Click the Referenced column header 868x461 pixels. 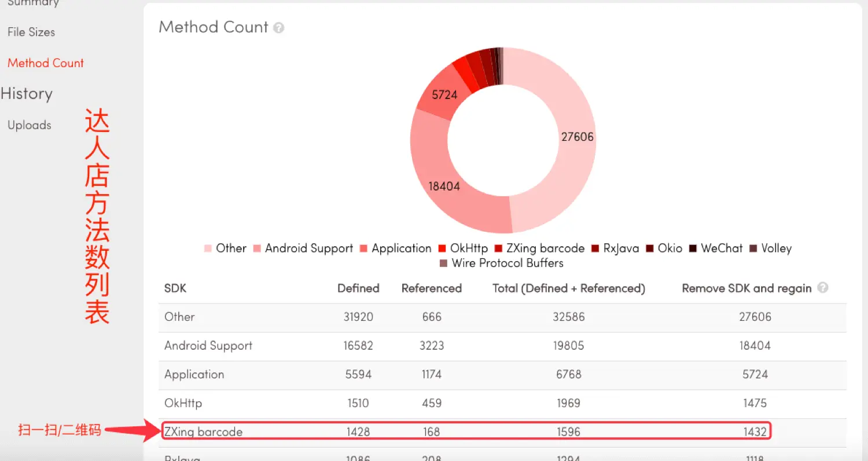click(x=432, y=288)
